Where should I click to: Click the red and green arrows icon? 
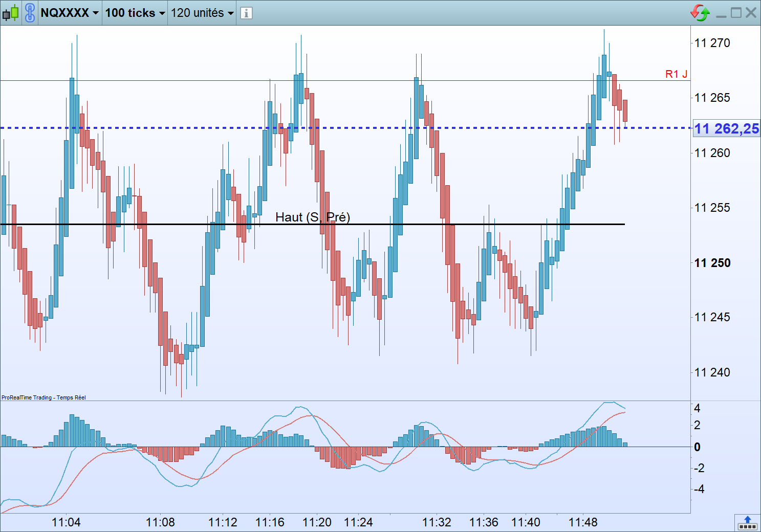click(x=700, y=13)
